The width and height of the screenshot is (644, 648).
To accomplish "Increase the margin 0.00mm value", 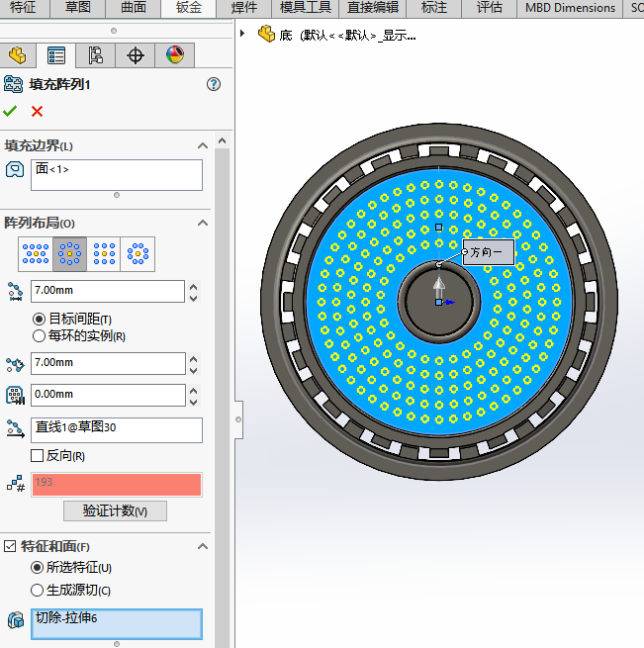I will click(x=194, y=390).
